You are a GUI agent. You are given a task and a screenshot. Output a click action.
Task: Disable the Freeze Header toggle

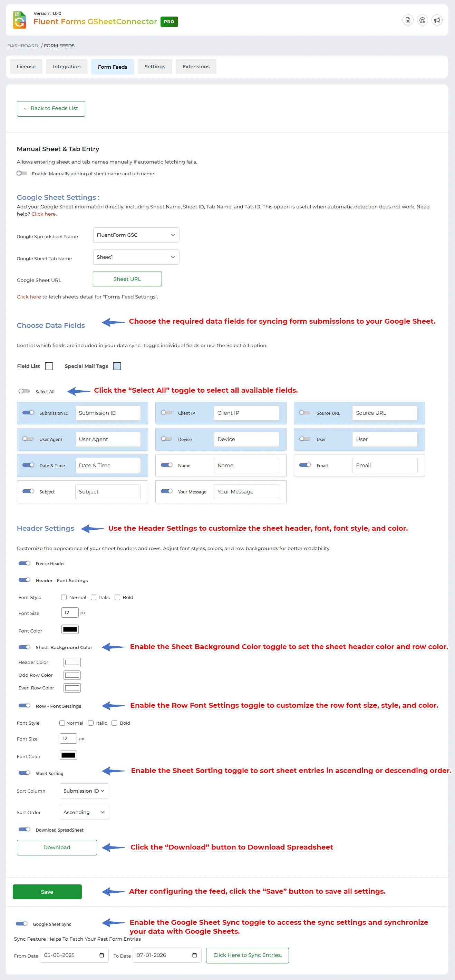coord(25,563)
